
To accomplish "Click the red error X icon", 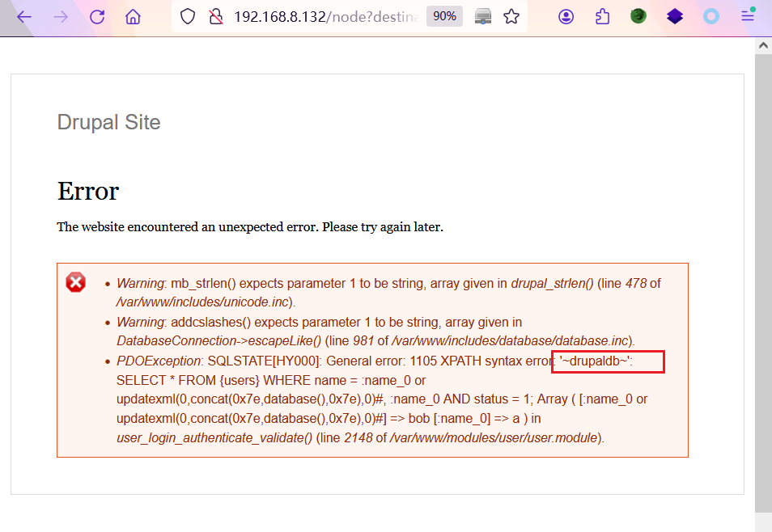I will [x=76, y=282].
